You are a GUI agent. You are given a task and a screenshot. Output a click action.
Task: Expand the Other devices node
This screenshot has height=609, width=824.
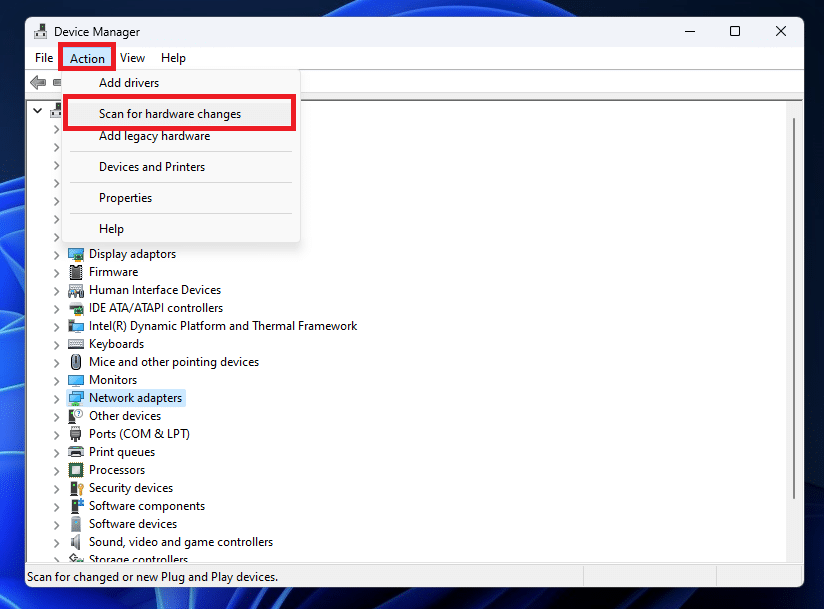coord(57,415)
